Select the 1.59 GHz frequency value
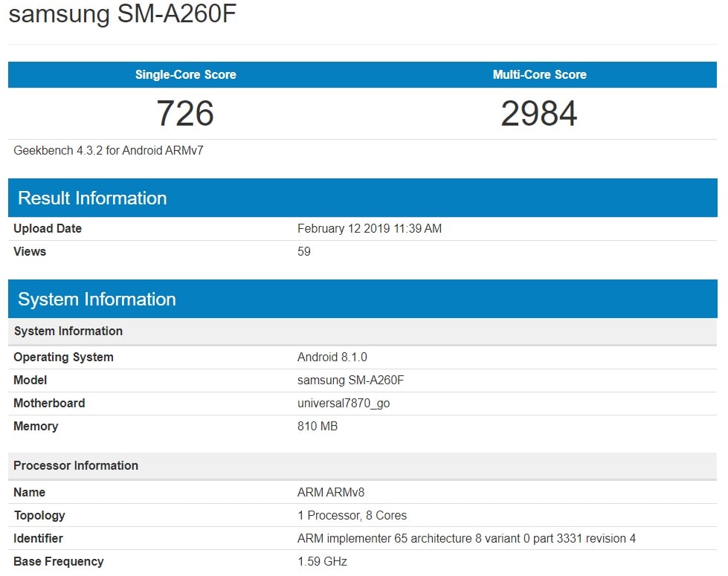Viewport: 728px width, 576px height. 322,562
